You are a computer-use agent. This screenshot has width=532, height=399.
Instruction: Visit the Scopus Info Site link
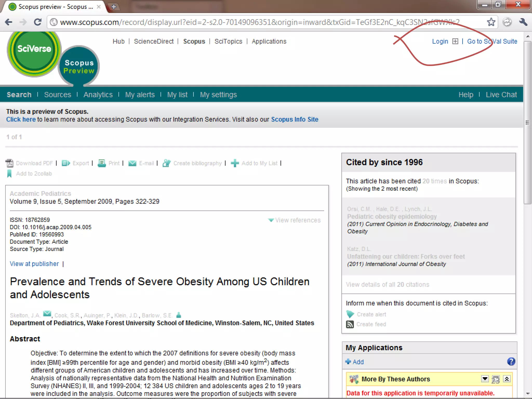tap(295, 119)
